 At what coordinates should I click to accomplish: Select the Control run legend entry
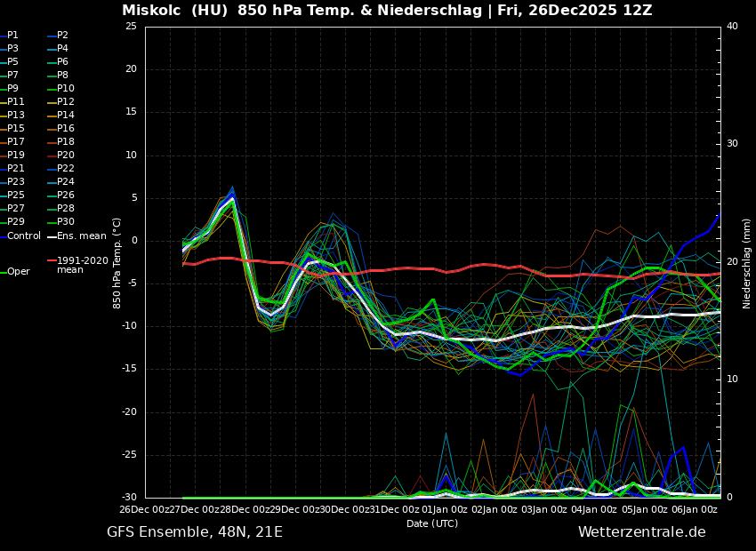24,236
